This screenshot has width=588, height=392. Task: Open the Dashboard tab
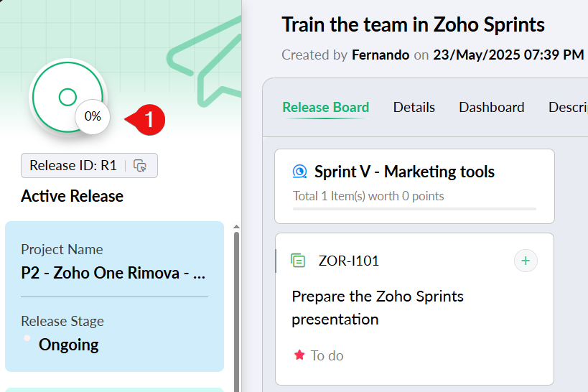(491, 108)
